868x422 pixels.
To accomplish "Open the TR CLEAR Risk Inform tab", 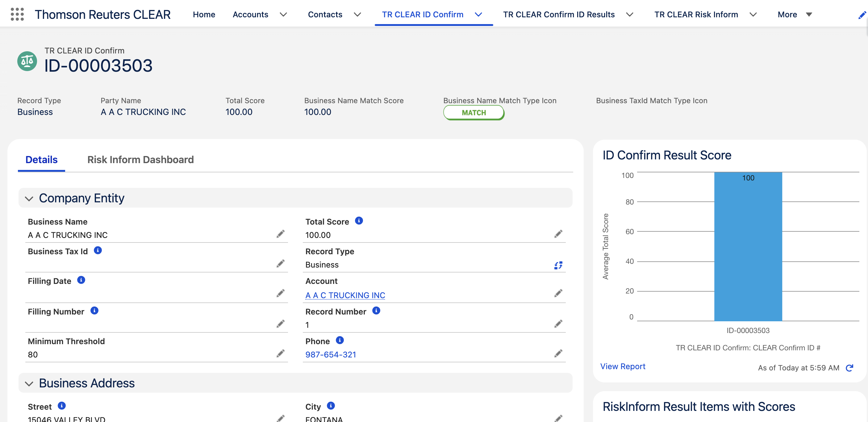I will [696, 15].
